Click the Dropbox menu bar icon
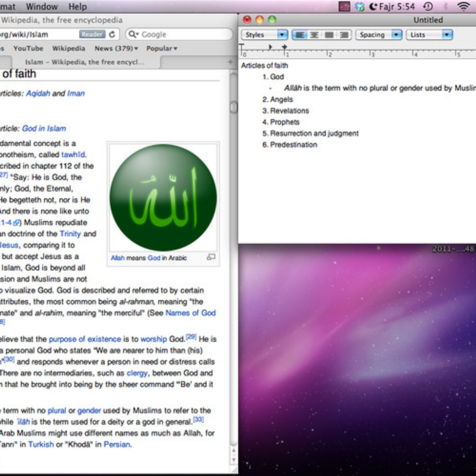The width and height of the screenshot is (476, 476). coord(359,6)
